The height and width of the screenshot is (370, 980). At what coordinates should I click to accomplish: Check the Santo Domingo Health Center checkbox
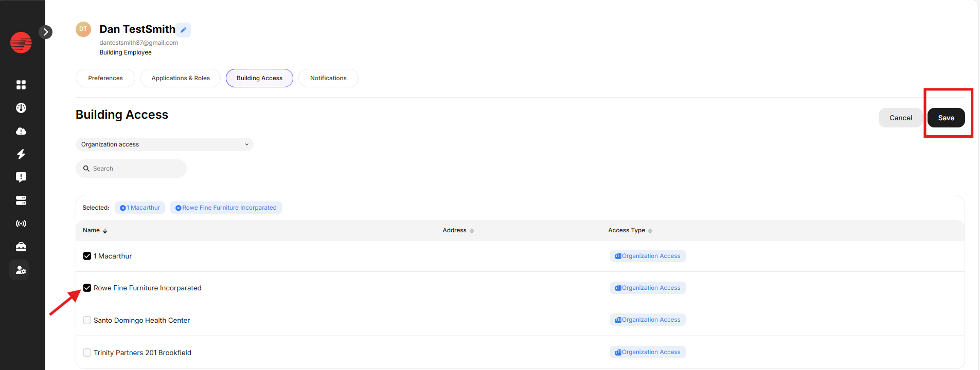(x=87, y=320)
